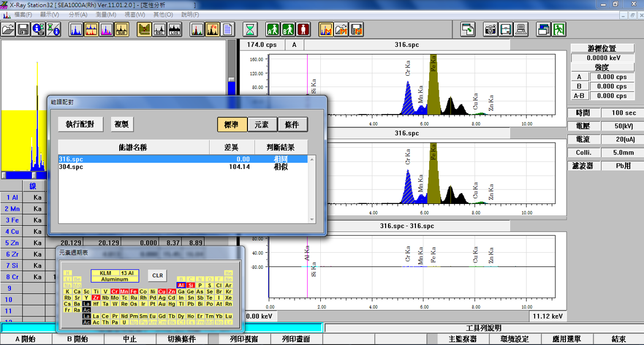Click the dark red standing person stop icon

303,30
